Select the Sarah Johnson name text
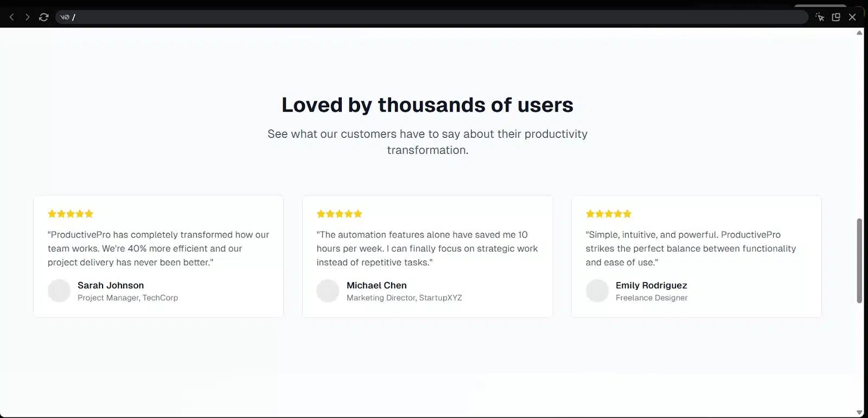This screenshot has height=418, width=868. click(x=111, y=285)
